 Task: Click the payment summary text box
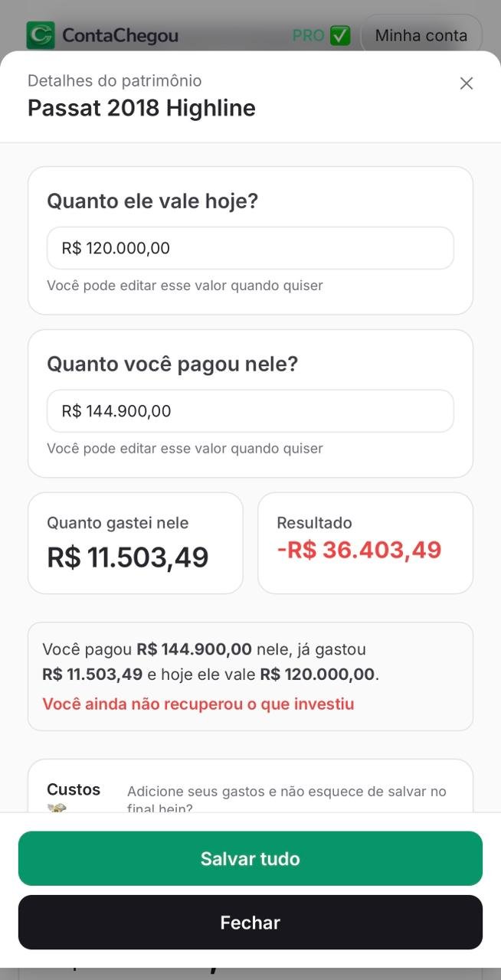point(250,675)
